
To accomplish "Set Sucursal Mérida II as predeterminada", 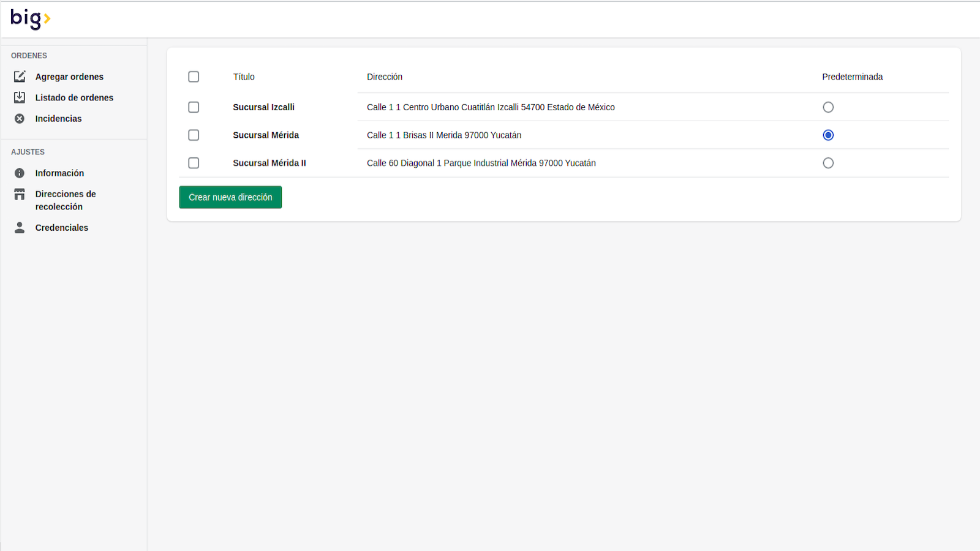I will pyautogui.click(x=828, y=163).
